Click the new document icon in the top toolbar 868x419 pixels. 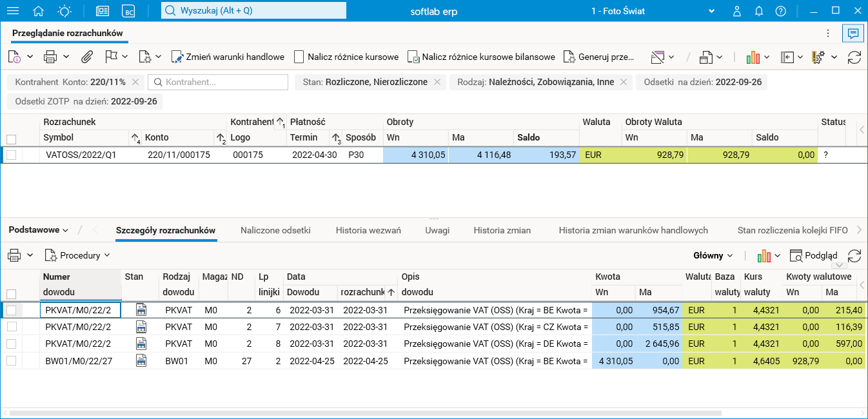pyautogui.click(x=14, y=57)
